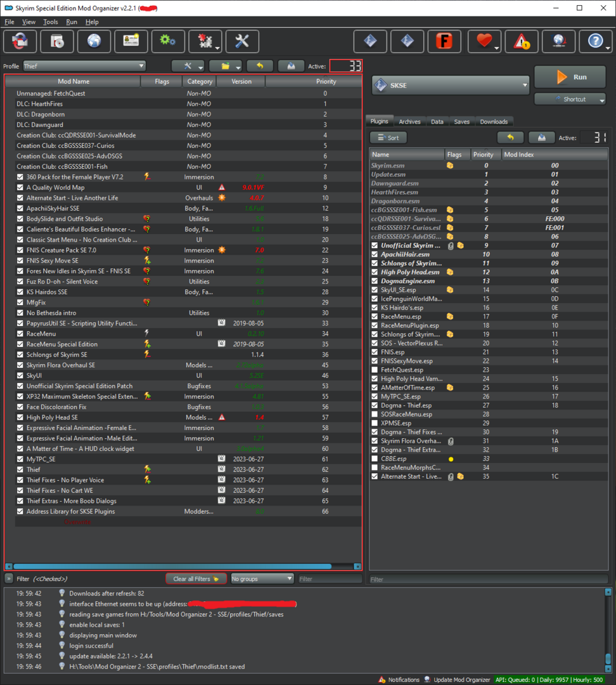Switch to the Archives tab
616x685 pixels.
pos(409,121)
